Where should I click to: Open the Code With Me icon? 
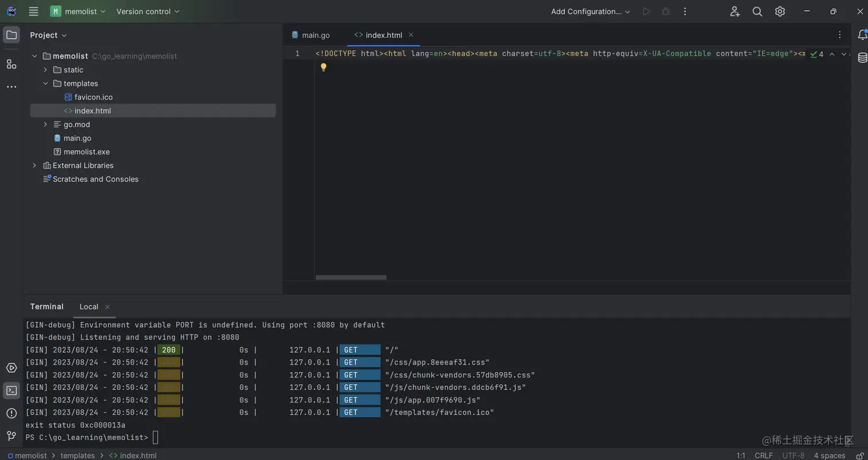tap(735, 11)
